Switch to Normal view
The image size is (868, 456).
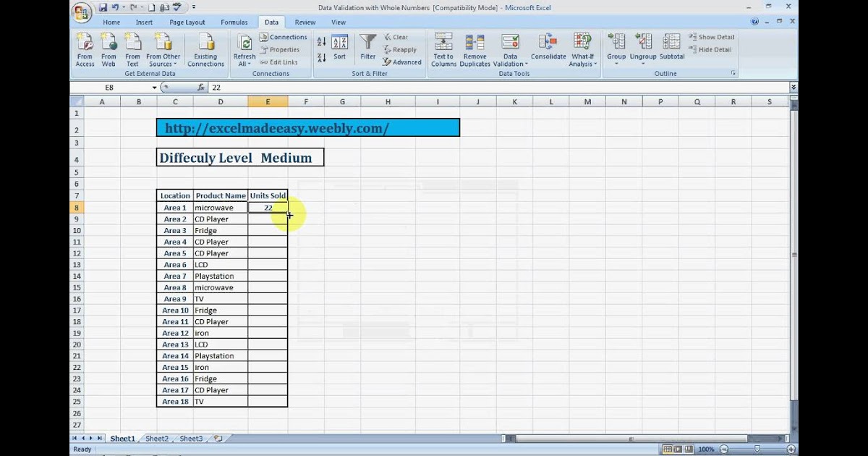(668, 449)
